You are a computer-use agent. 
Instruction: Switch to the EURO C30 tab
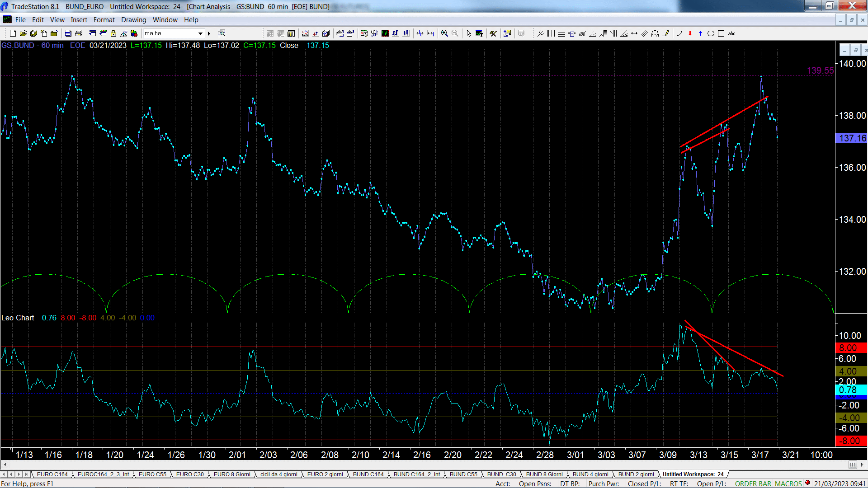[x=190, y=474]
